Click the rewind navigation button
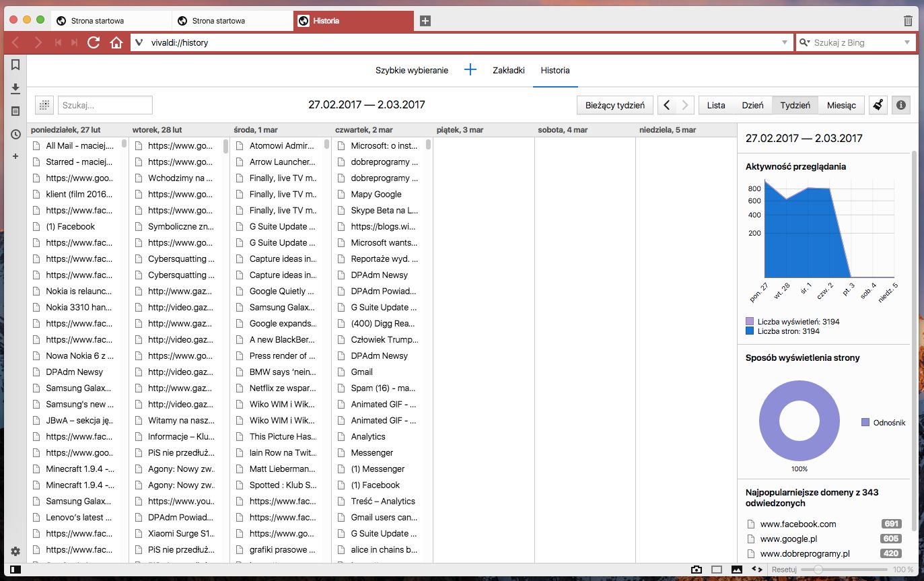The width and height of the screenshot is (924, 581). [58, 42]
